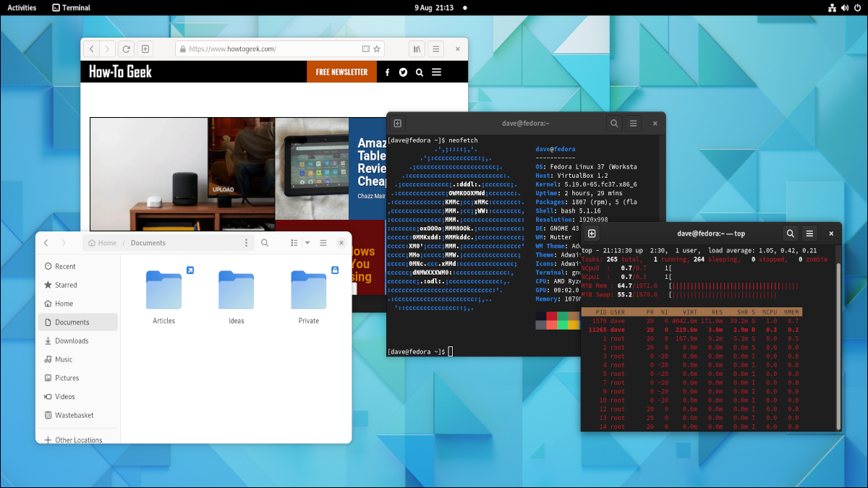Reload the howtogeek.com page
Screen dimensions: 868x488
click(x=127, y=49)
